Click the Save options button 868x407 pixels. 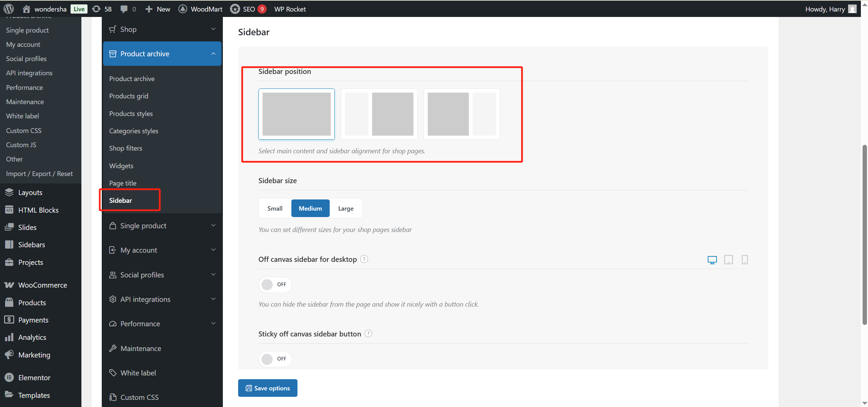tap(268, 388)
